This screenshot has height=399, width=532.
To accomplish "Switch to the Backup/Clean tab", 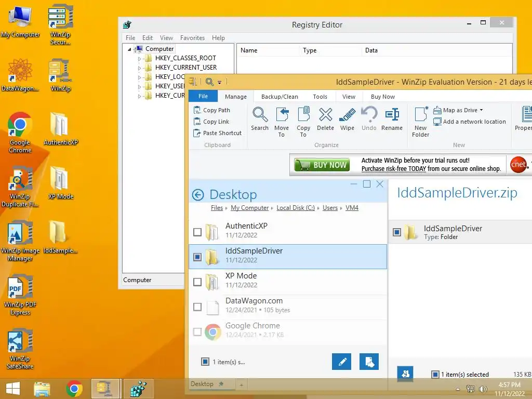I will point(280,97).
